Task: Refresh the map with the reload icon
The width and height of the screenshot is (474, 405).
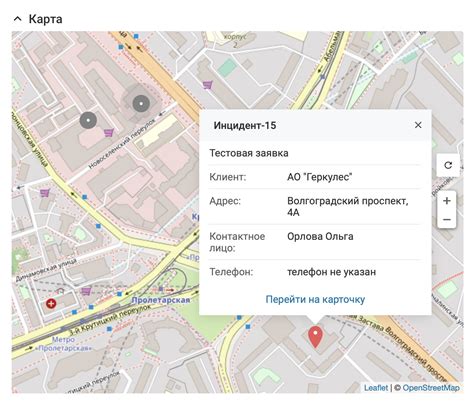Action: pos(448,165)
